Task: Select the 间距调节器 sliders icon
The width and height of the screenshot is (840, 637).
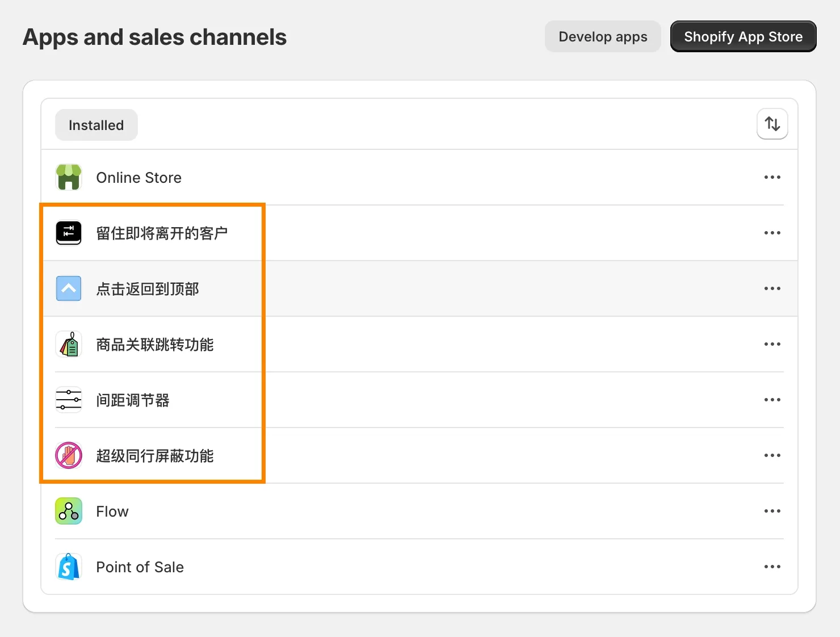Action: pyautogui.click(x=68, y=400)
